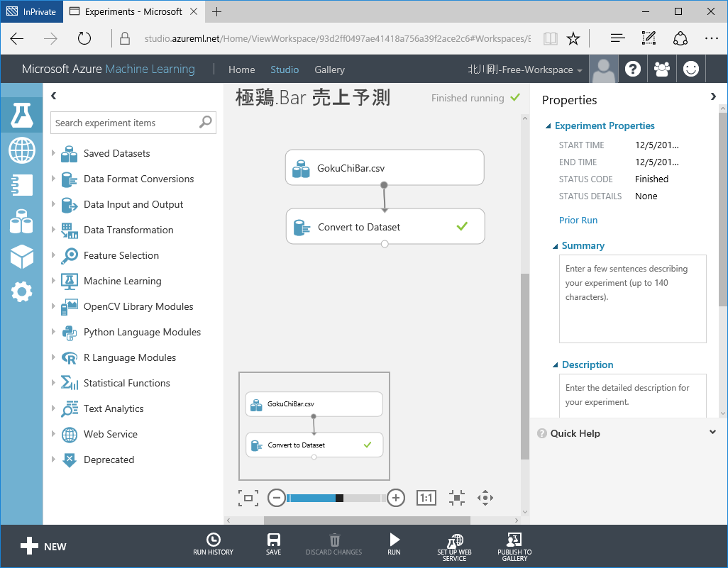Switch to the Studio tab

click(285, 69)
